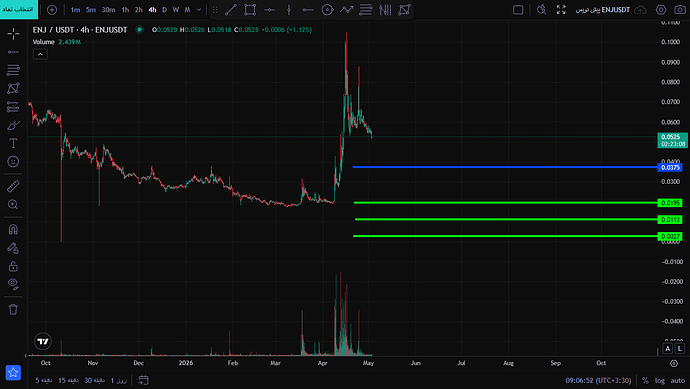Choose the trend line tool in left sidebar
Viewport: 690px width, 389px height.
point(13,52)
